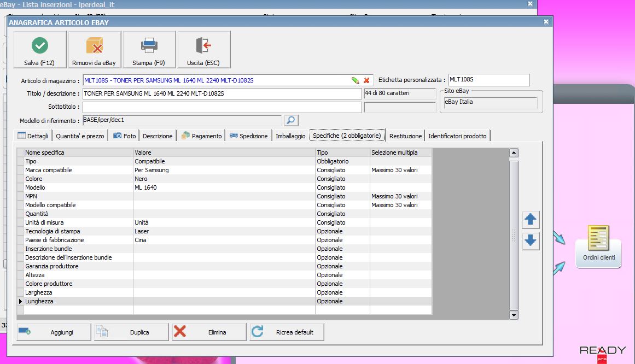Move specifica up with blue up arrow
This screenshot has width=635, height=364.
pos(531,220)
